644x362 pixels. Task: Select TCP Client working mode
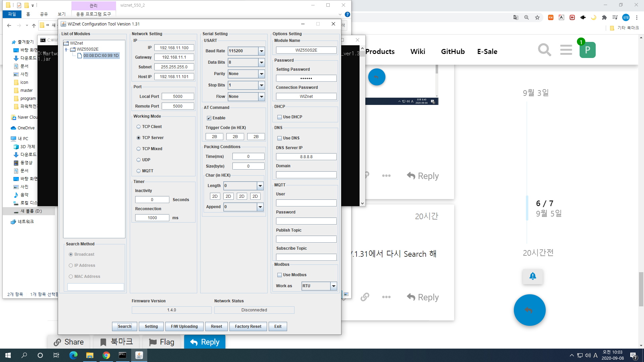(139, 127)
